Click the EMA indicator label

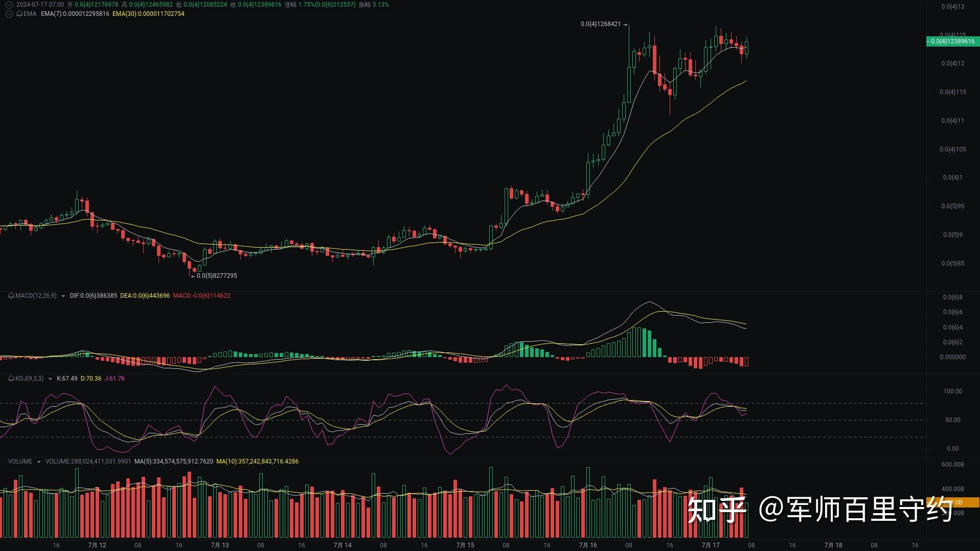tap(30, 14)
